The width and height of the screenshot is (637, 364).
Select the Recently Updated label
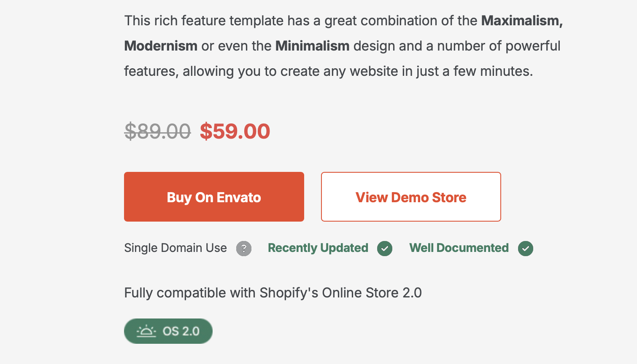[x=318, y=248]
